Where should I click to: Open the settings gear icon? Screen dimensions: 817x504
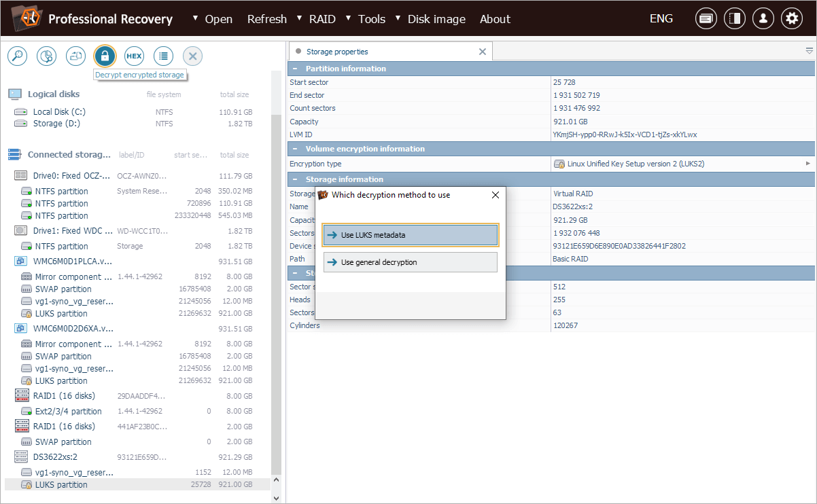coord(792,19)
